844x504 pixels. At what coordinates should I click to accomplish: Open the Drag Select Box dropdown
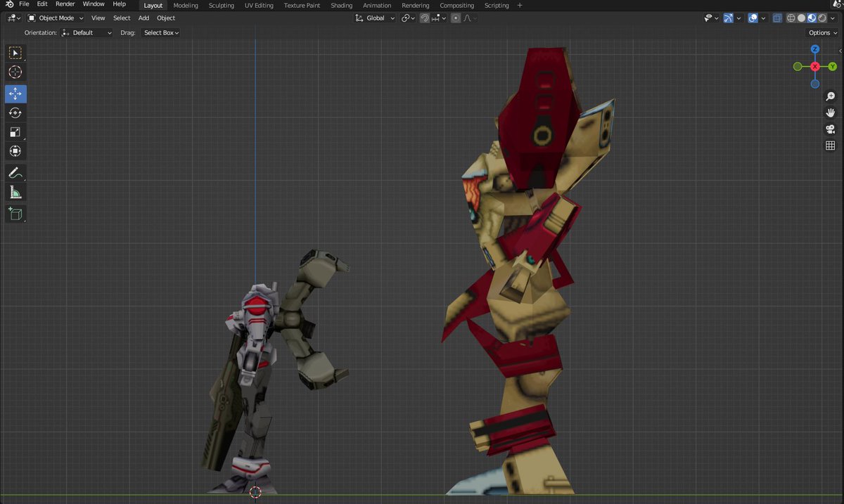coord(161,33)
